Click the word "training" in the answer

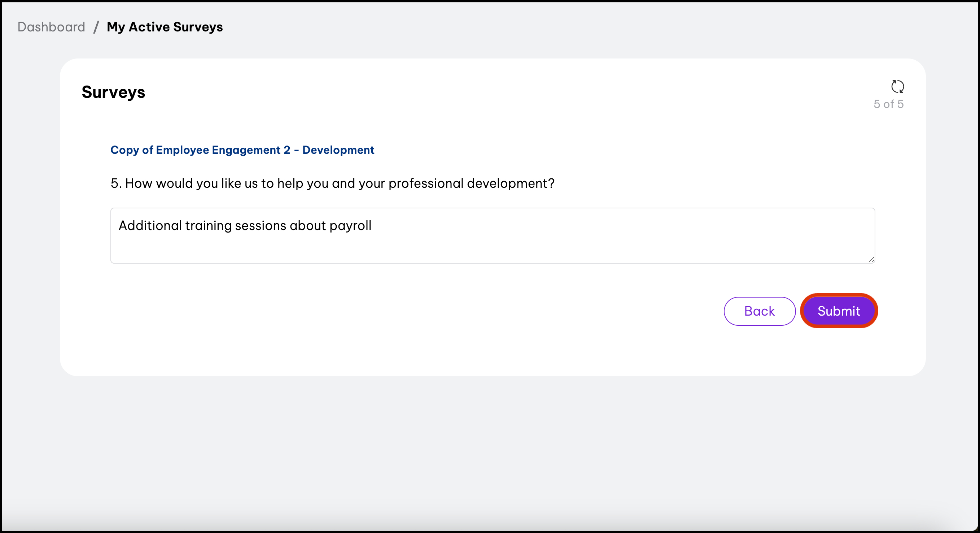208,226
